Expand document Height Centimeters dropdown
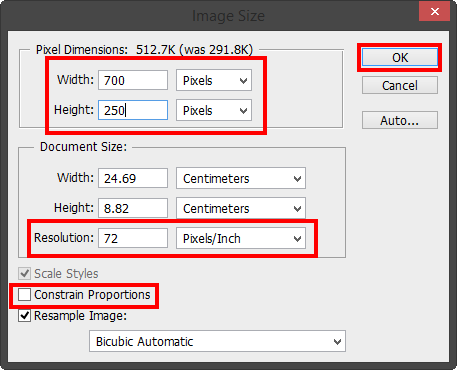The width and height of the screenshot is (457, 370). [x=241, y=208]
